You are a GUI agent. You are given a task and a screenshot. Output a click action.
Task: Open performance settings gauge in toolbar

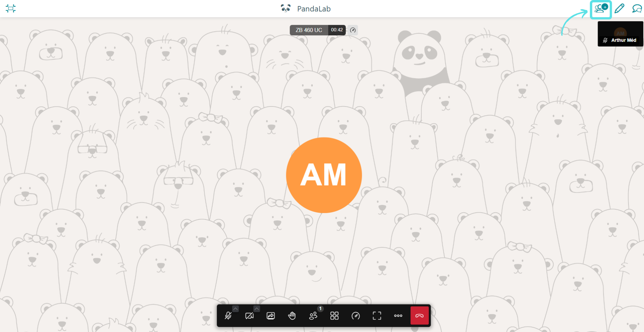[x=356, y=316]
